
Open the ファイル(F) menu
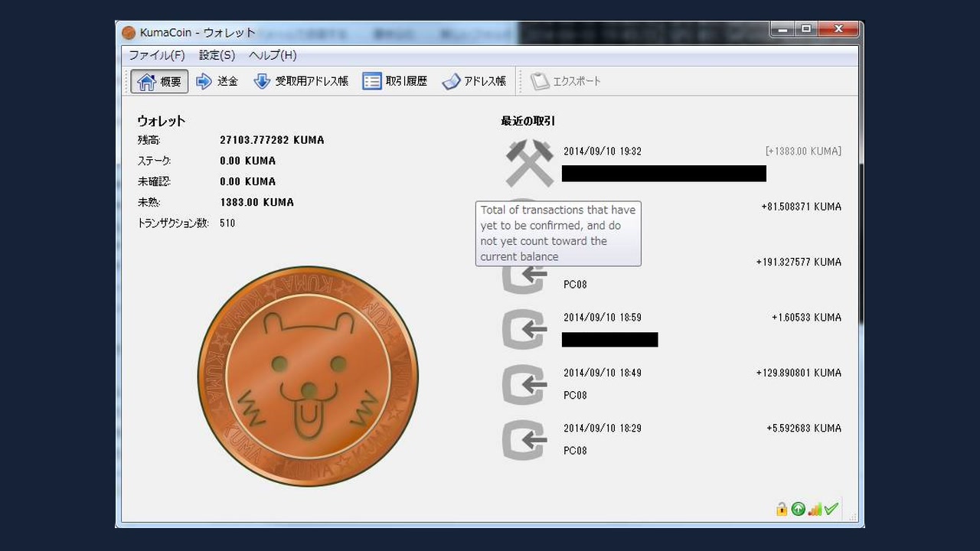point(157,55)
